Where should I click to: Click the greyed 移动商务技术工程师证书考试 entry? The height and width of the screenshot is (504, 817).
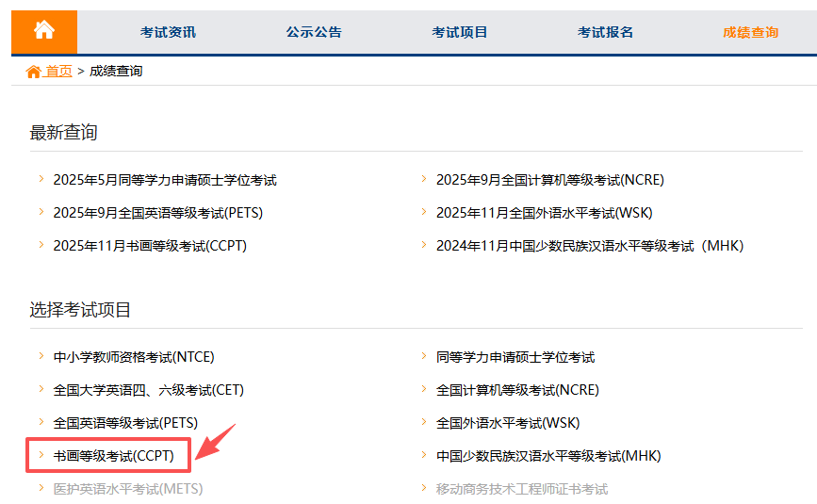pos(522,489)
